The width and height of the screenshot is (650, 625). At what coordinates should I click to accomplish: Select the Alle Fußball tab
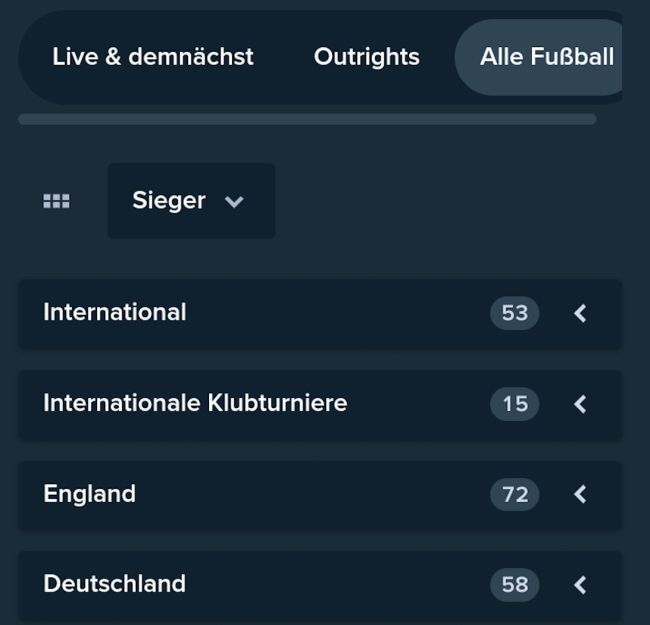pos(546,57)
